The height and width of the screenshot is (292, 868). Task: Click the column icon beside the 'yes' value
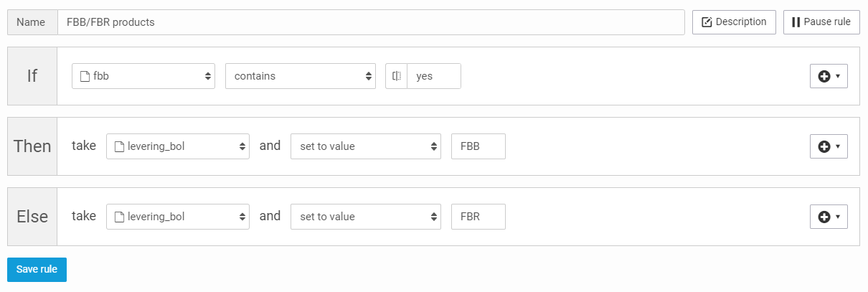[x=397, y=76]
